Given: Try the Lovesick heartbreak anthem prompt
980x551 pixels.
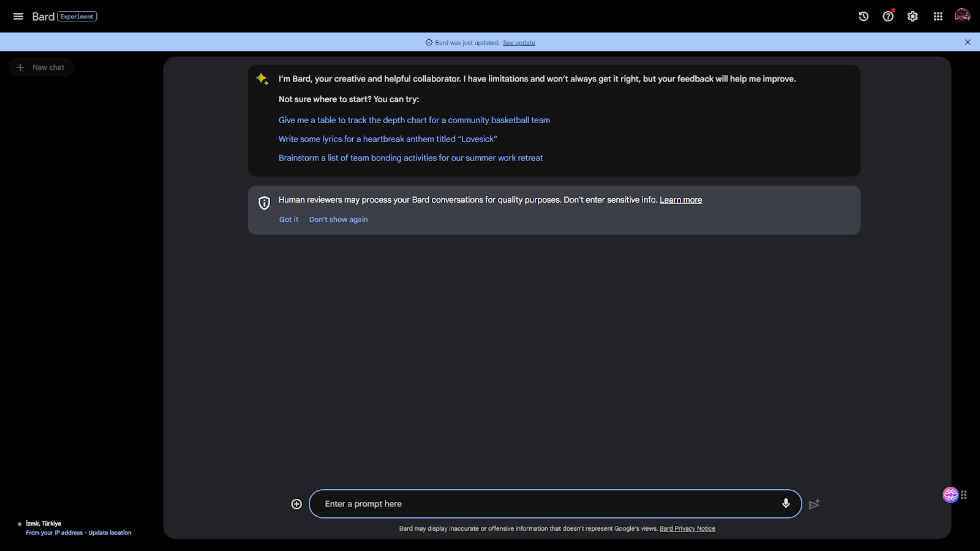Looking at the screenshot, I should 388,139.
